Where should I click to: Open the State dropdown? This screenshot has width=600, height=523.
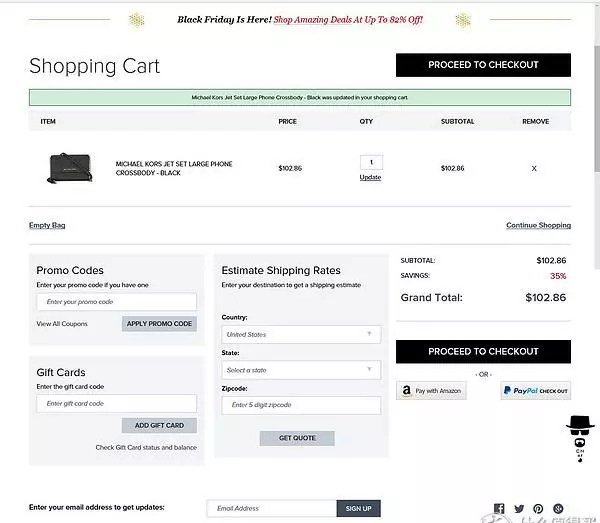point(301,370)
